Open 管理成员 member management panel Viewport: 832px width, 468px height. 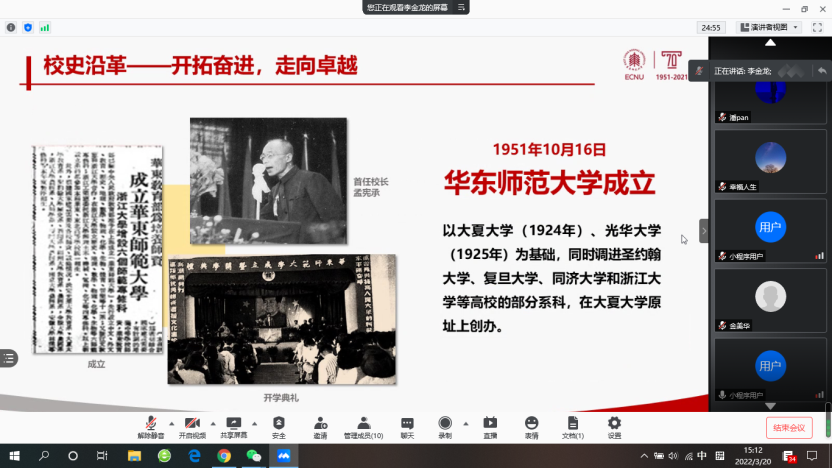364,427
